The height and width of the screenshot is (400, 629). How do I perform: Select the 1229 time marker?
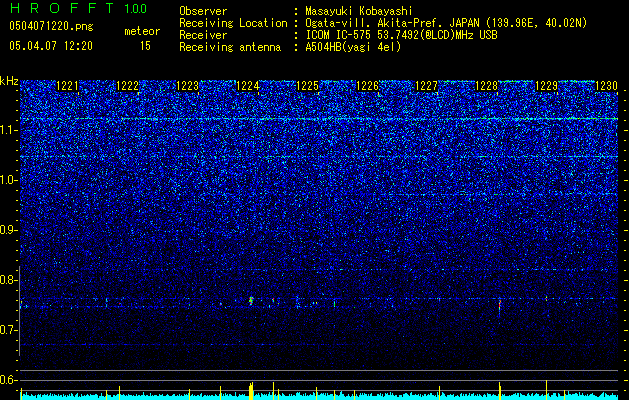546,86
